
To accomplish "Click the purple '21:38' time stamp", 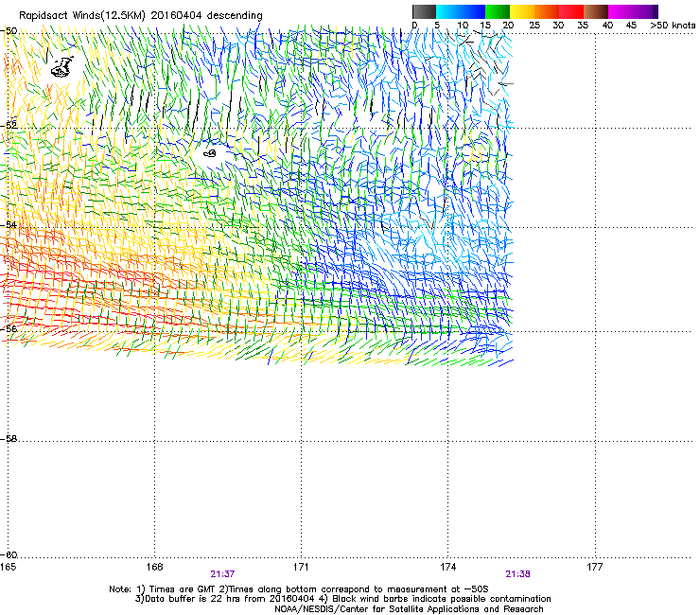I will click(x=517, y=574).
